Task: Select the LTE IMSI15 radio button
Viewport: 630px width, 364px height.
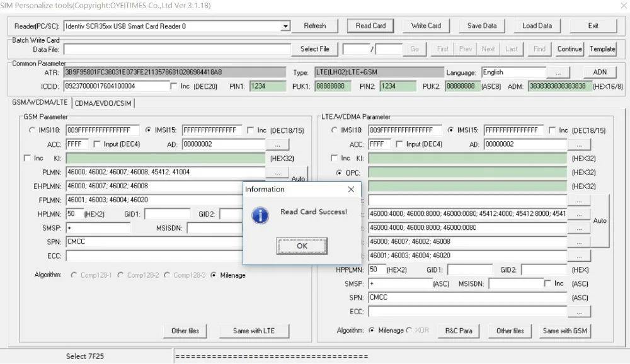Action: tap(450, 130)
